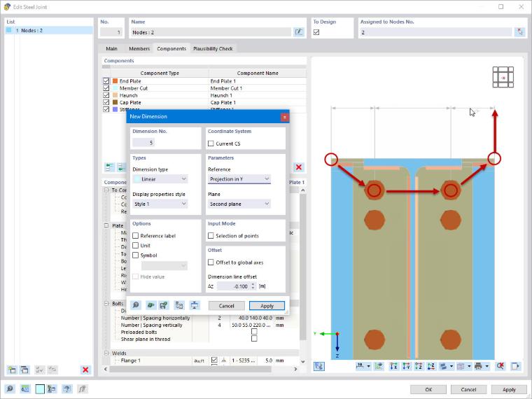This screenshot has height=399, width=532.
Task: Click the view axes toggle icon under the preview
Action: point(319,366)
